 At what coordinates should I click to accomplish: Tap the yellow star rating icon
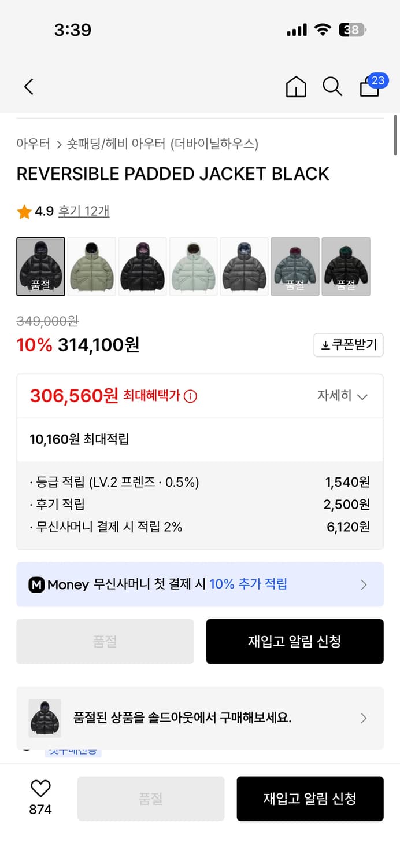pyautogui.click(x=23, y=212)
